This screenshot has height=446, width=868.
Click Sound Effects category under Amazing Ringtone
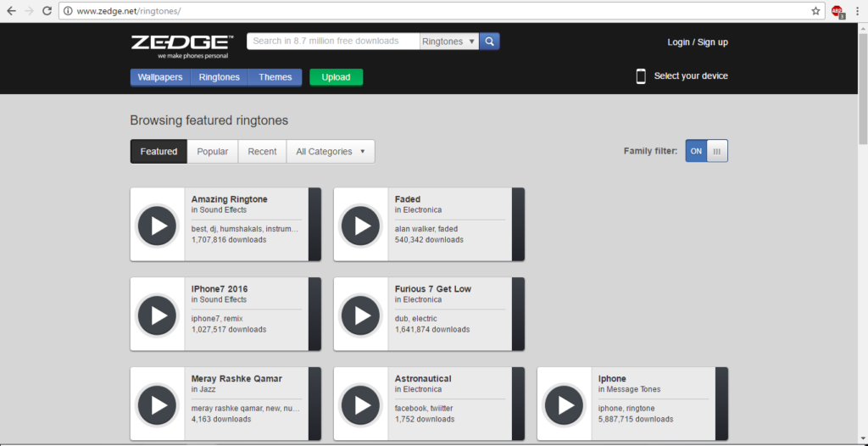223,210
